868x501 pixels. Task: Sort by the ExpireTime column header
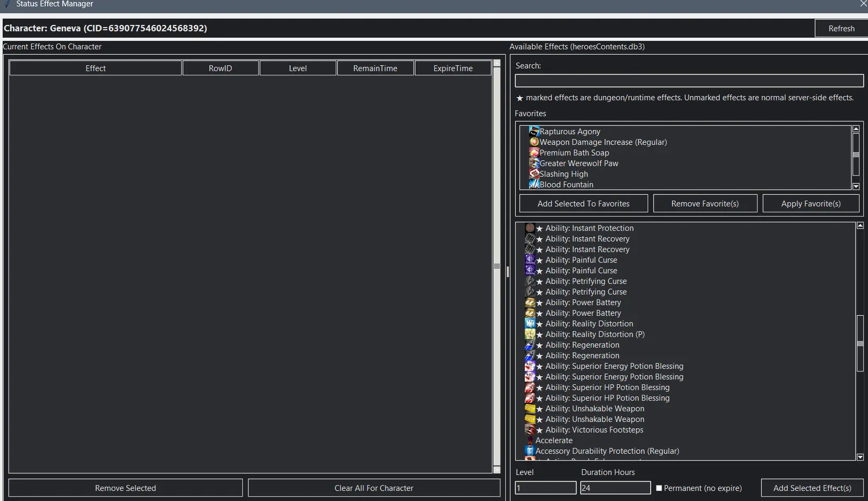point(453,68)
